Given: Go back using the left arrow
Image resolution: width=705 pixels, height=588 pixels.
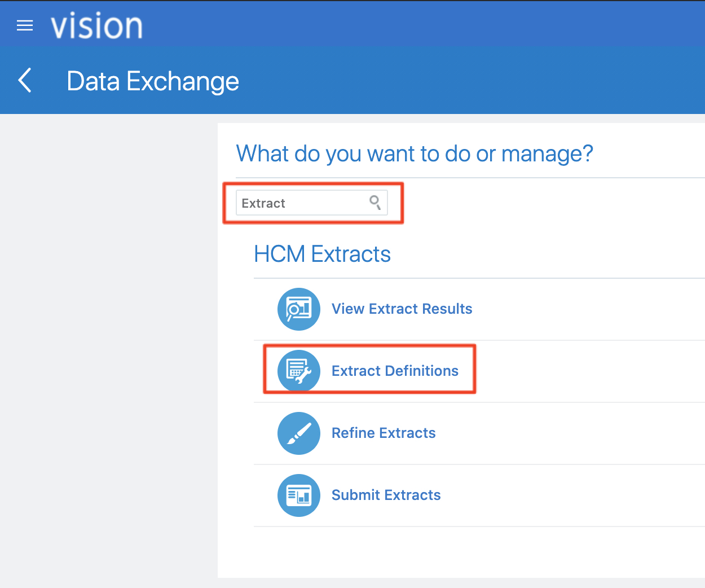Looking at the screenshot, I should [x=25, y=81].
